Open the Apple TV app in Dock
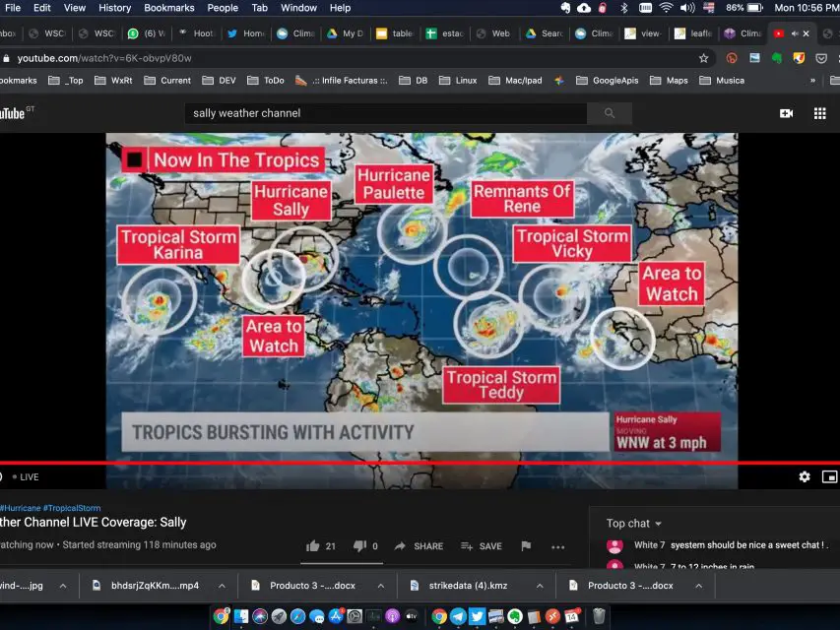The image size is (840, 630). point(412,616)
